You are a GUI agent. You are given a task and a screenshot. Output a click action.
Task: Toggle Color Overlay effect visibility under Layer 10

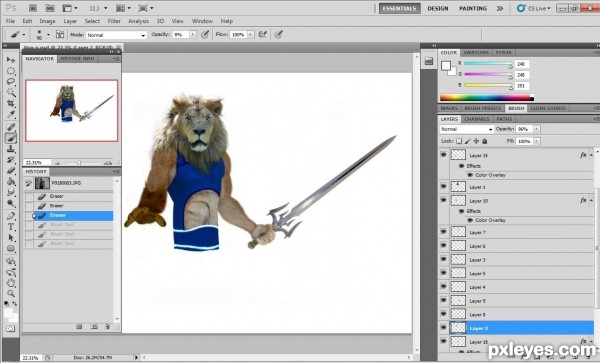470,220
